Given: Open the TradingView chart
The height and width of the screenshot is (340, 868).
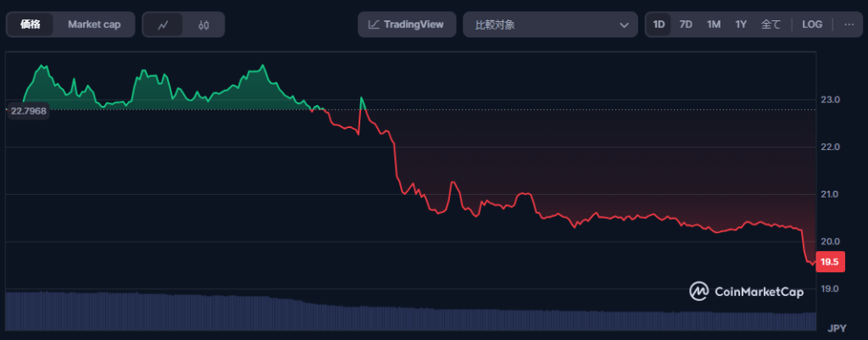Looking at the screenshot, I should tap(407, 25).
